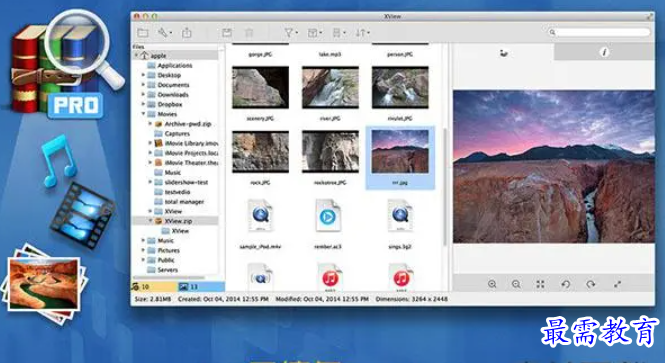The image size is (665, 363).
Task: Expand the Public folder in tree
Action: tap(143, 260)
